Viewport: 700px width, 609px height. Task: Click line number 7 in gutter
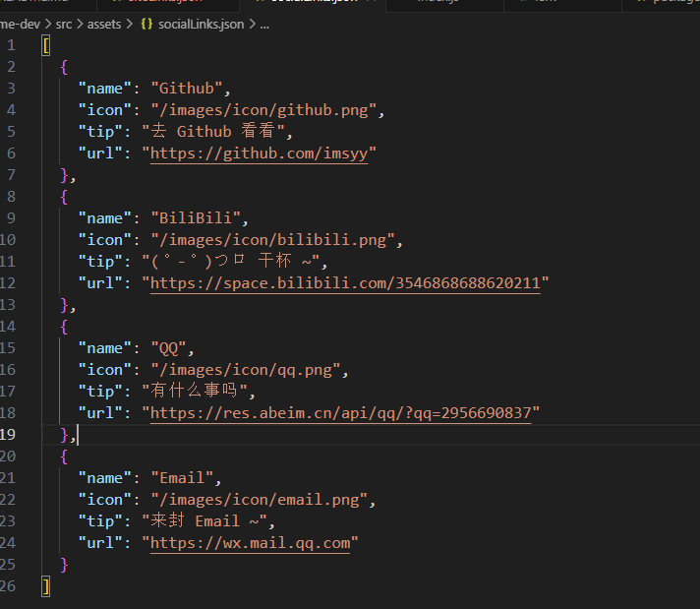tap(11, 175)
